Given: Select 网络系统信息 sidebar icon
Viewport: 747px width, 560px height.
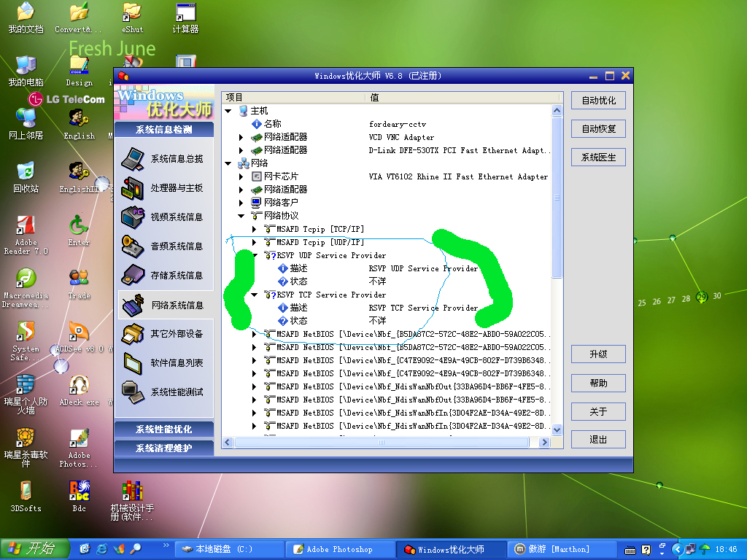Looking at the screenshot, I should (133, 306).
